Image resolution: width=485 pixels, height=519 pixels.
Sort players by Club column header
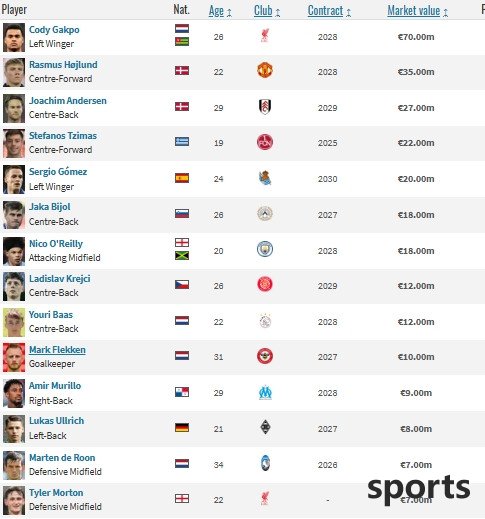tap(263, 11)
